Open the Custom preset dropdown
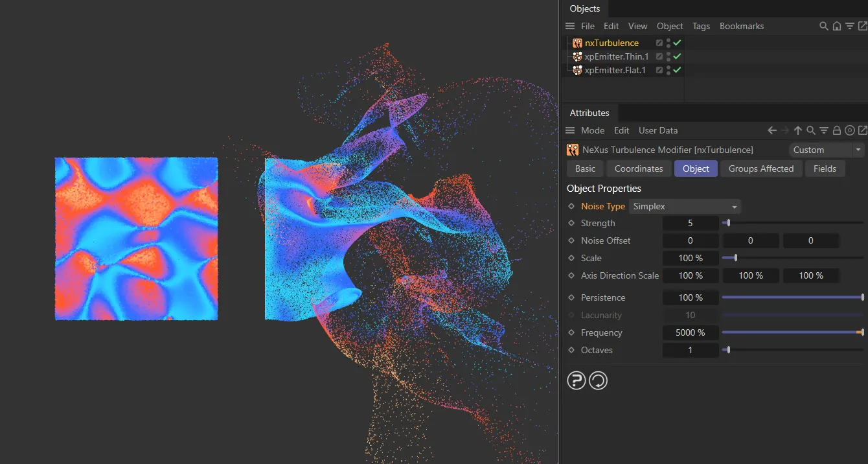The height and width of the screenshot is (464, 868). tap(827, 150)
